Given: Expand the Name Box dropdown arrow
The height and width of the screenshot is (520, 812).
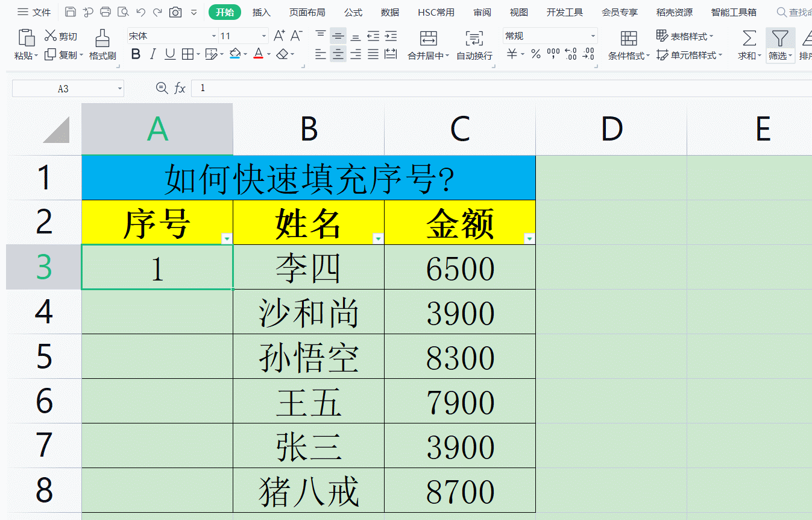Looking at the screenshot, I should tap(120, 89).
